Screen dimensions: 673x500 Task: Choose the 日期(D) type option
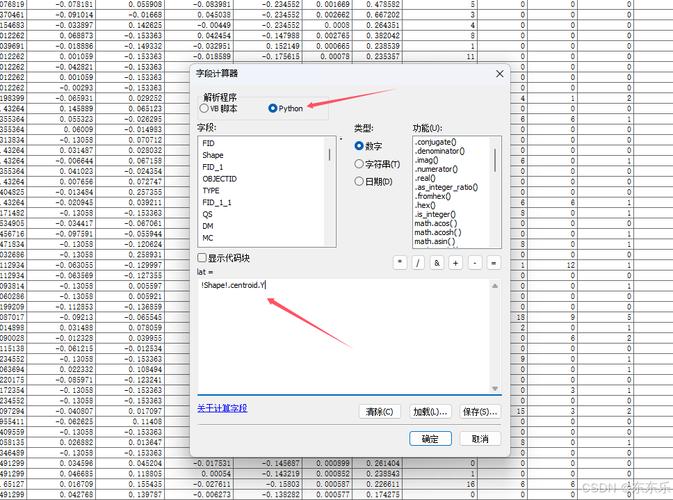click(x=359, y=182)
